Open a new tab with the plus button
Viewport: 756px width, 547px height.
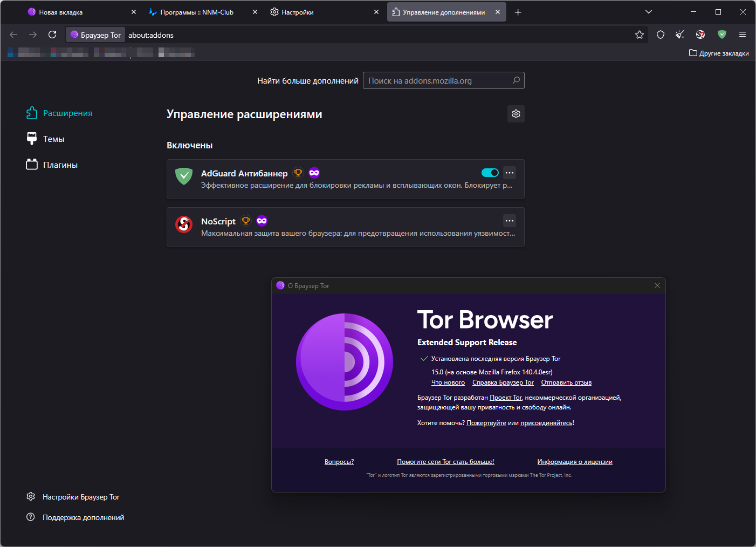point(518,12)
